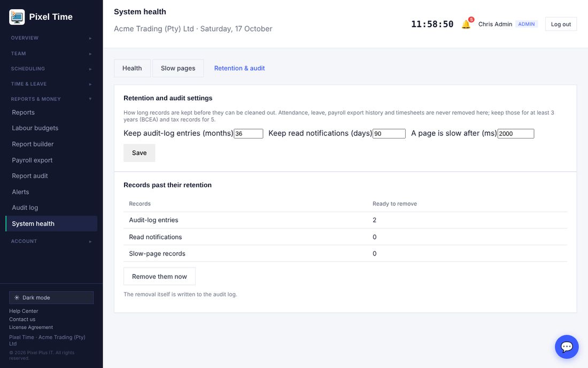The width and height of the screenshot is (588, 368).
Task: Open Reports in the sidebar
Action: tap(51, 112)
